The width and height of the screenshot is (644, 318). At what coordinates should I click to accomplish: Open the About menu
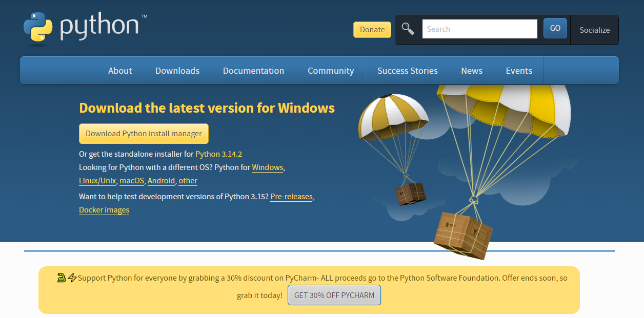tap(120, 71)
